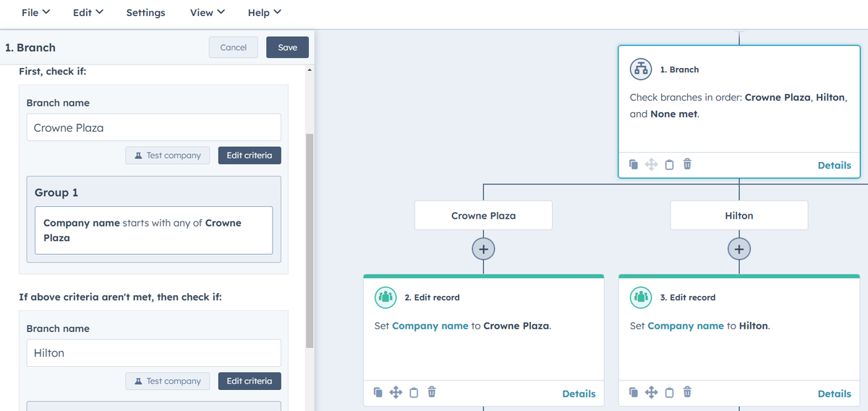Viewport: 868px width, 411px height.
Task: Add an action under the Hilton branch
Action: pyautogui.click(x=739, y=248)
